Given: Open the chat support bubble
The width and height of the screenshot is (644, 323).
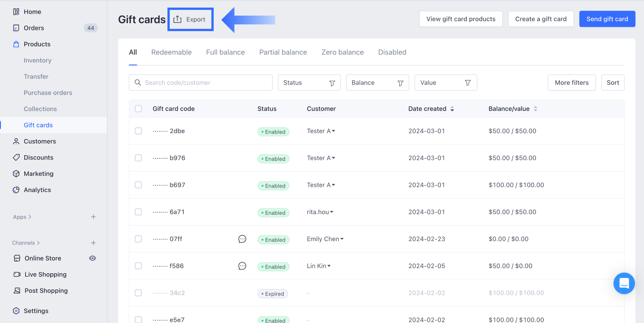Looking at the screenshot, I should (x=624, y=283).
